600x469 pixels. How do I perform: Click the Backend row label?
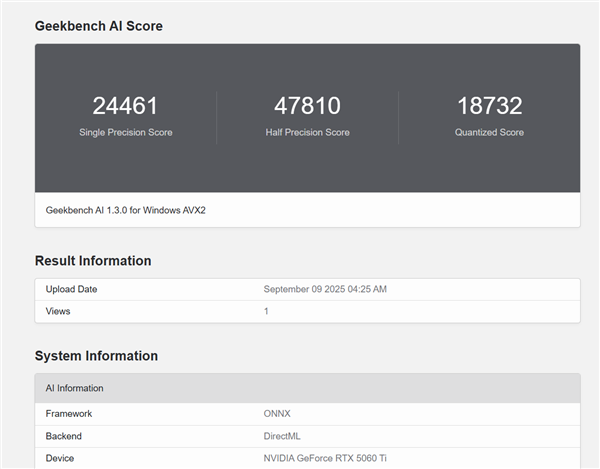[66, 436]
